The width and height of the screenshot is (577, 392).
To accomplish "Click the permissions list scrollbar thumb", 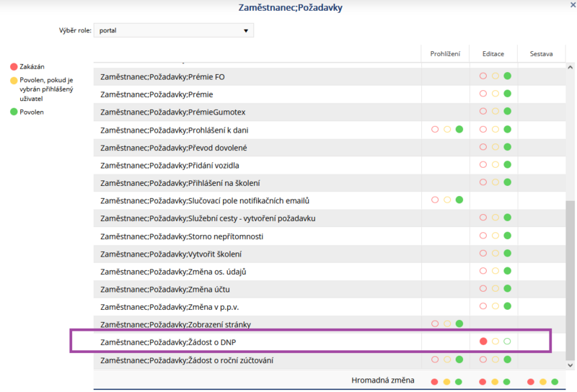I will tap(571, 280).
